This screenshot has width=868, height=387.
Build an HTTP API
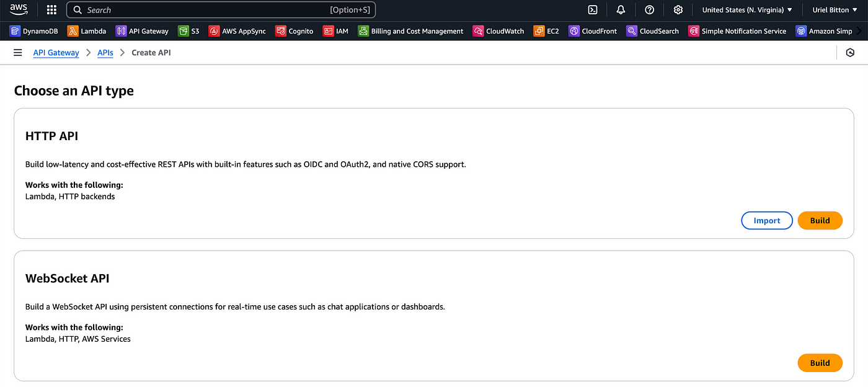click(820, 220)
